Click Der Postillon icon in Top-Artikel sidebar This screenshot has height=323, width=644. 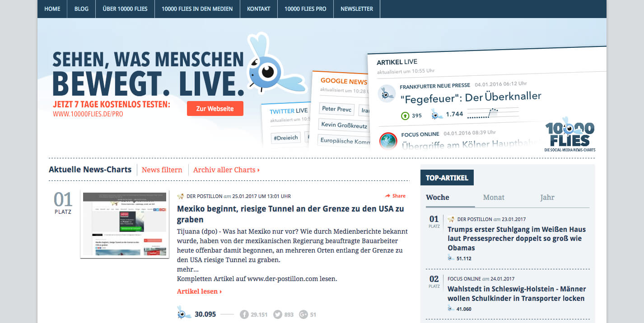click(x=451, y=219)
